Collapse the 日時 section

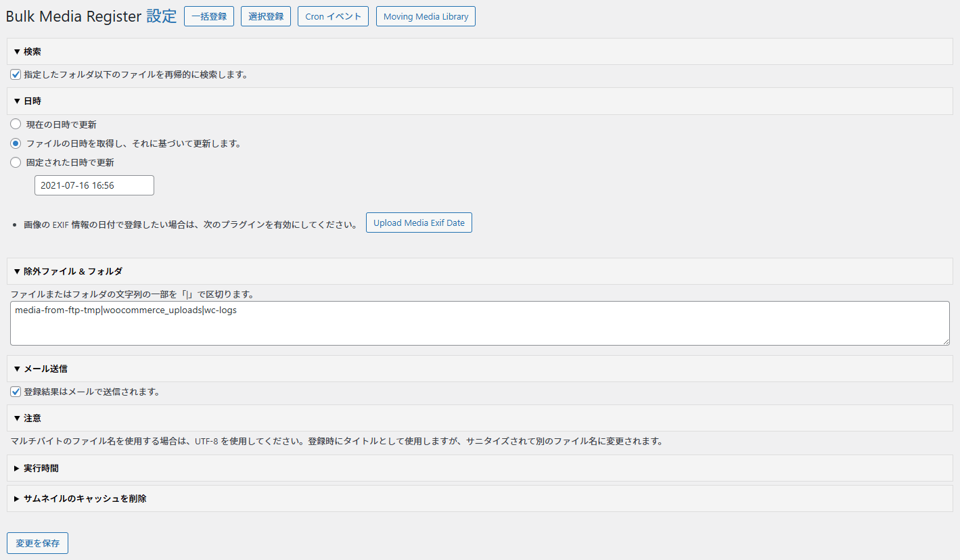[480, 101]
